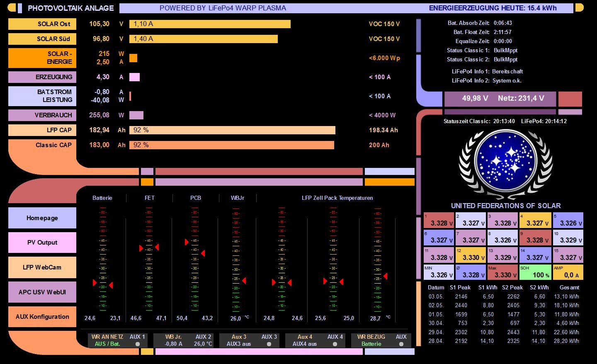The width and height of the screenshot is (597, 364).
Task: Click the Batterie temperature gauge
Action: (102, 259)
